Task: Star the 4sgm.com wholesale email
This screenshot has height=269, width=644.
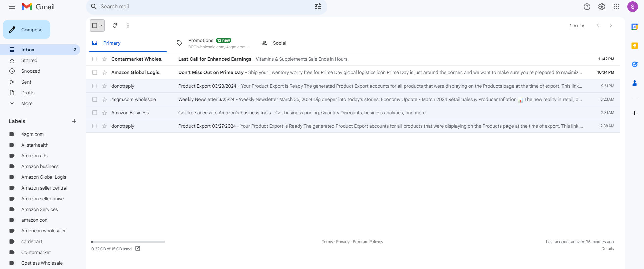Action: (x=105, y=99)
